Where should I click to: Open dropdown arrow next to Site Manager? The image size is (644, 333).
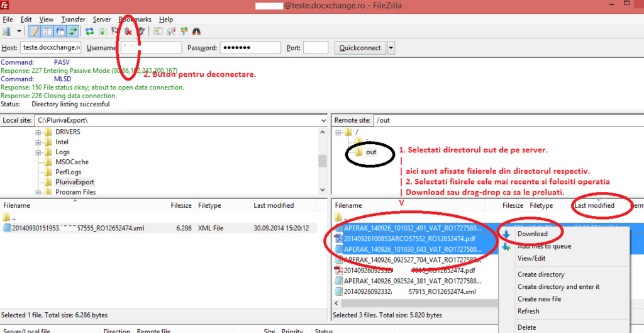(19, 31)
